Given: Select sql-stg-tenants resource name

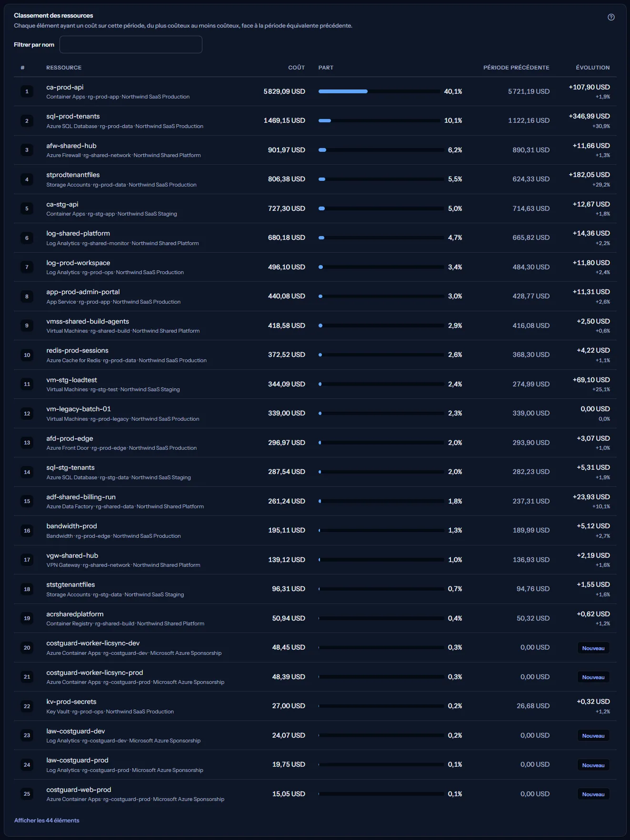Looking at the screenshot, I should pos(70,467).
